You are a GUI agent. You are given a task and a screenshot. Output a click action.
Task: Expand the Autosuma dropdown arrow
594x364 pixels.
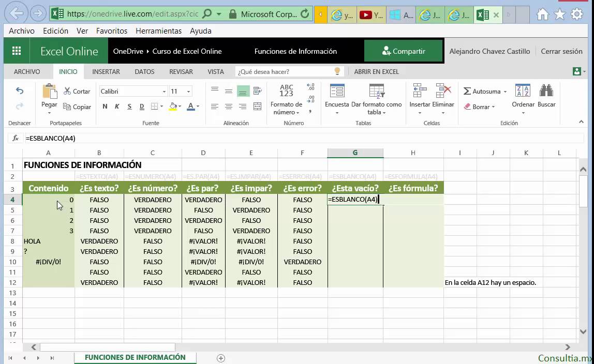(505, 92)
